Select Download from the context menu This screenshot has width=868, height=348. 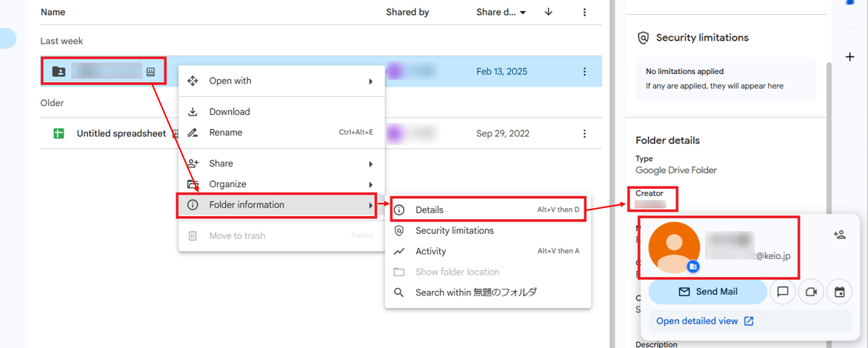tap(230, 112)
